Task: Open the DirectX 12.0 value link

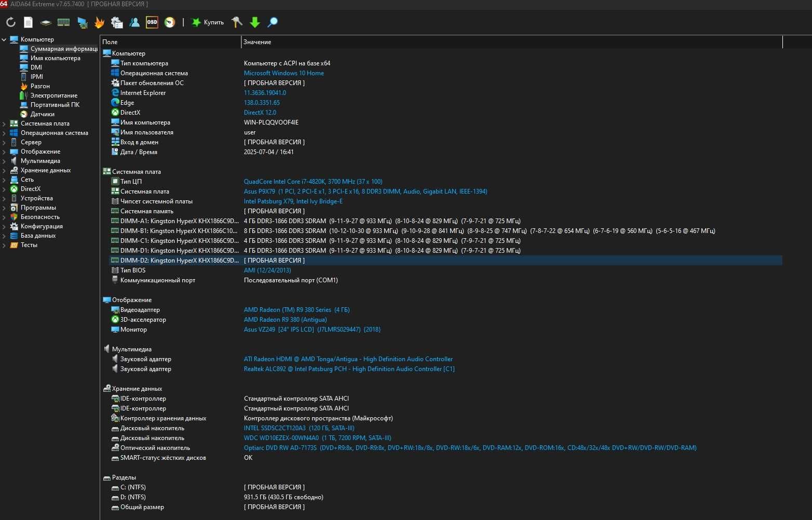Action: point(260,113)
